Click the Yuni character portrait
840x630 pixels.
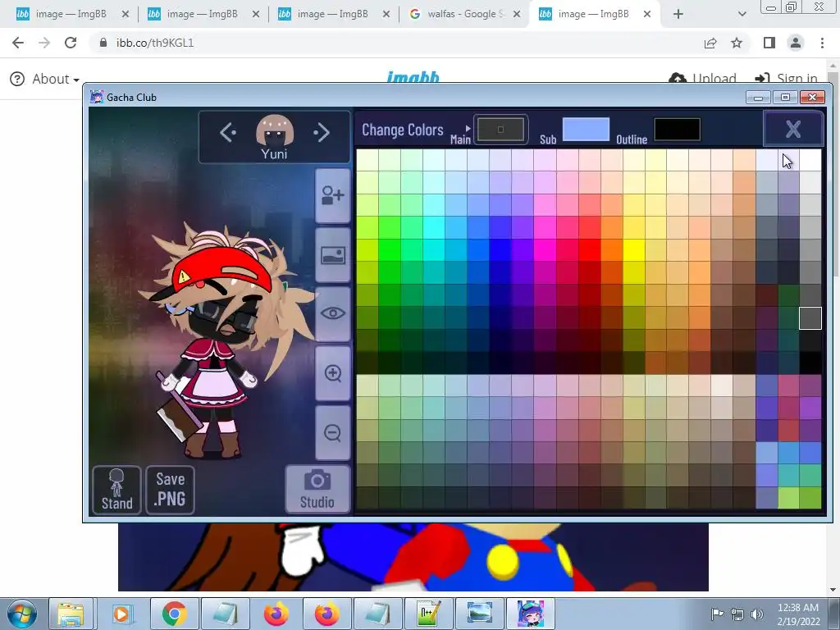click(x=274, y=130)
